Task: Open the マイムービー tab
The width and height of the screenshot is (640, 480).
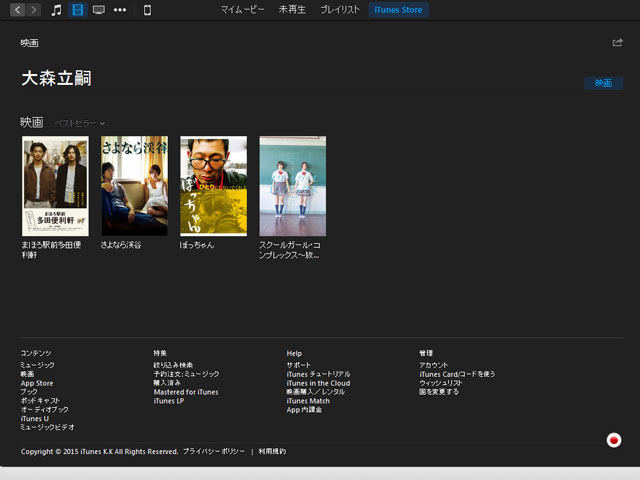Action: pyautogui.click(x=242, y=10)
